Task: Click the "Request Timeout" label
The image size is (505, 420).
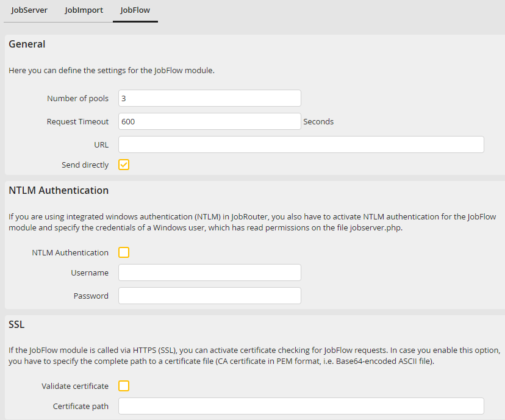Action: coord(77,122)
